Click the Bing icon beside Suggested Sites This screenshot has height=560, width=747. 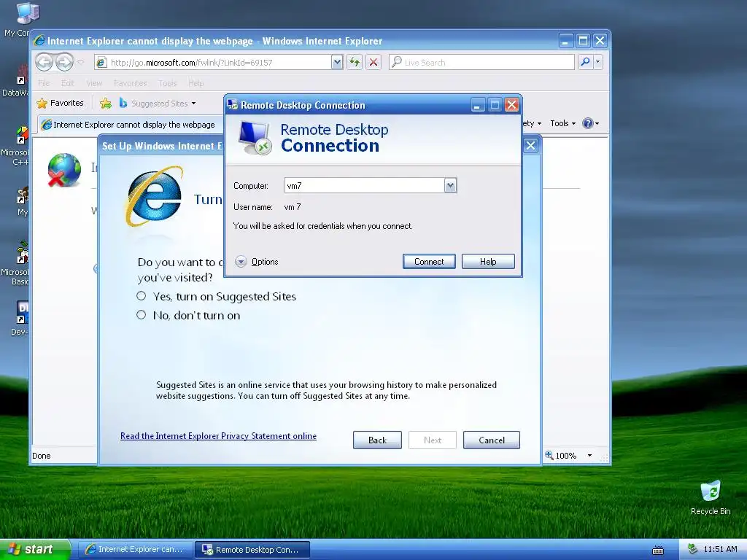click(x=123, y=103)
